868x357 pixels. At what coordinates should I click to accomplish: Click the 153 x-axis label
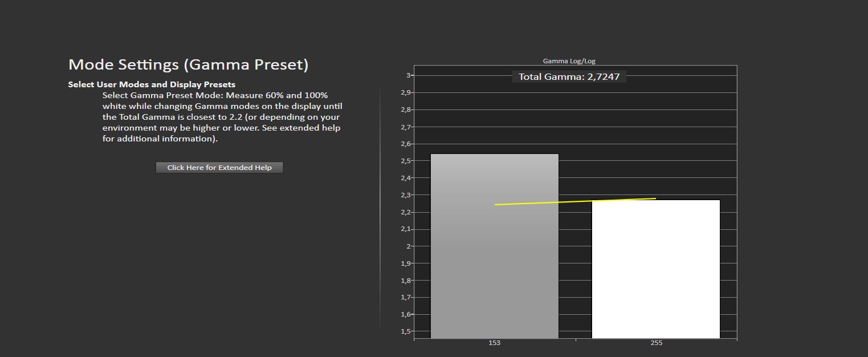494,343
